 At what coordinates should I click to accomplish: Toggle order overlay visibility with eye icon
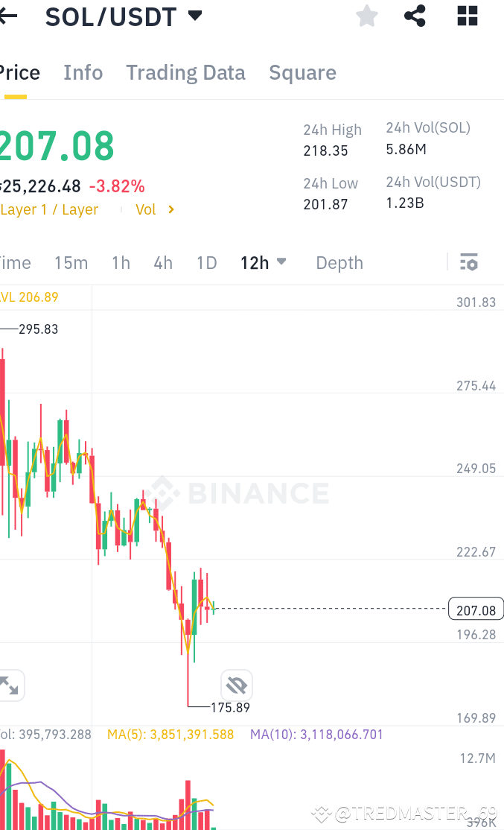236,684
